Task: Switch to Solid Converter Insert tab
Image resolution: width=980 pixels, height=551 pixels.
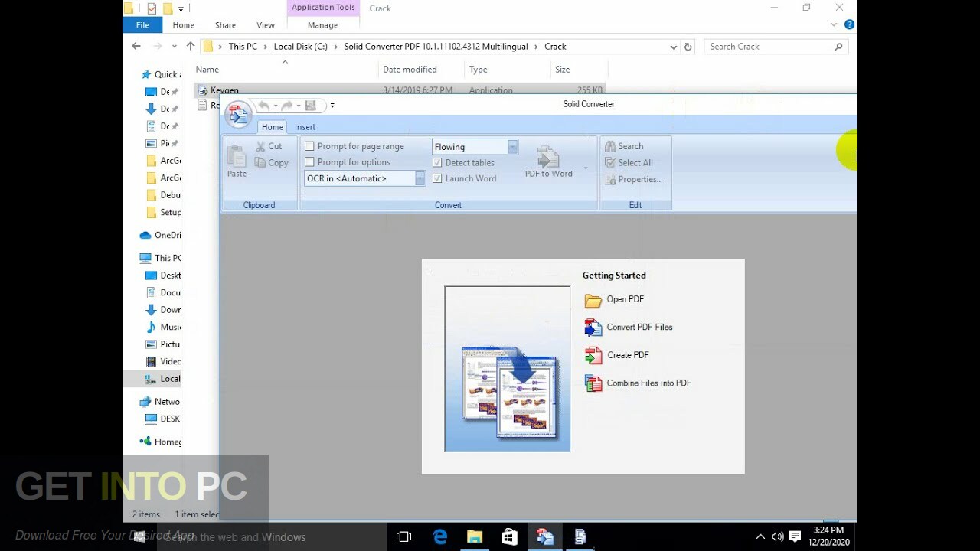Action: tap(305, 127)
